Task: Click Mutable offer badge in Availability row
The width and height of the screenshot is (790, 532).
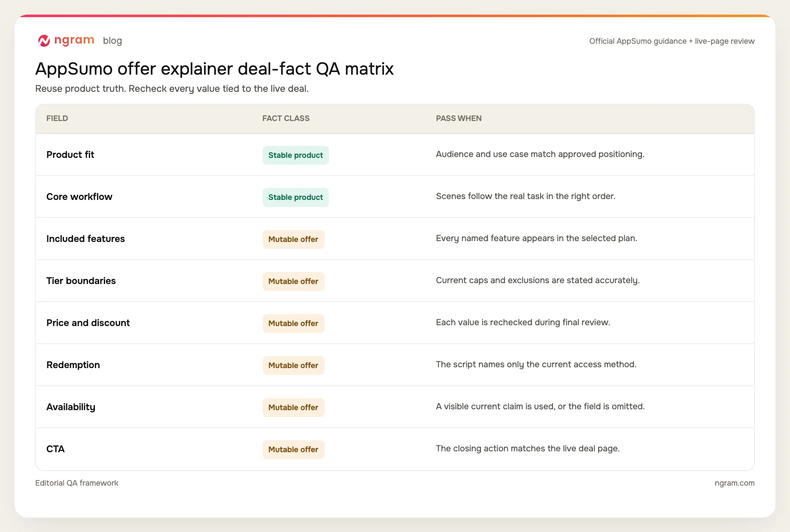Action: [x=293, y=408]
